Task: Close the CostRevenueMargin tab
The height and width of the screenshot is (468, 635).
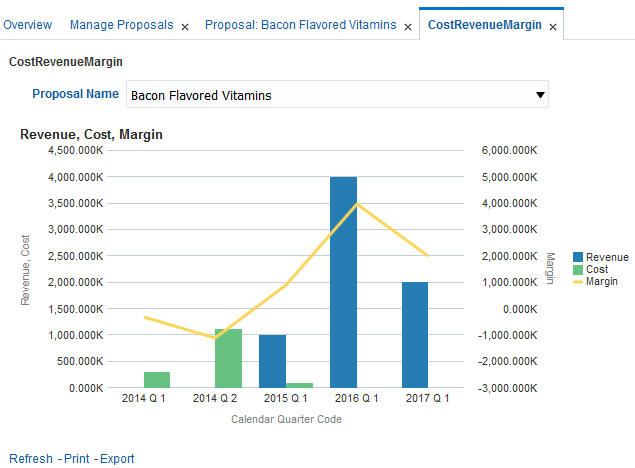Action: (x=554, y=27)
